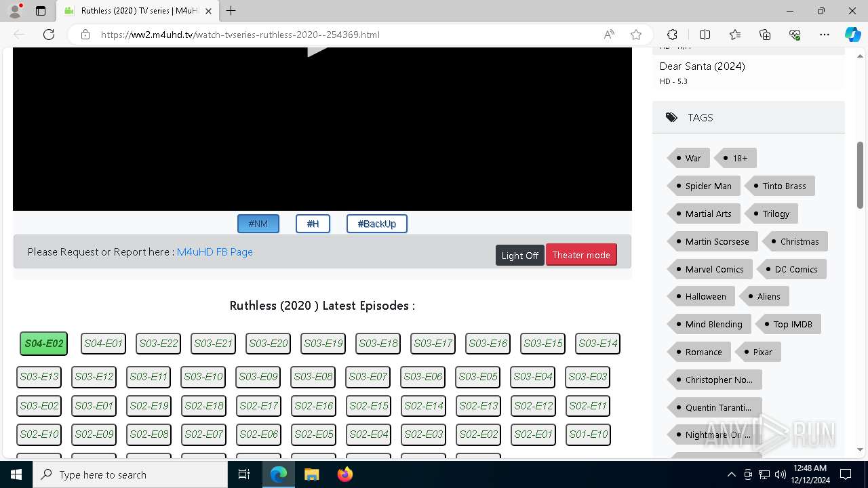This screenshot has height=488, width=868.
Task: Select episode S03-E10
Action: (203, 377)
